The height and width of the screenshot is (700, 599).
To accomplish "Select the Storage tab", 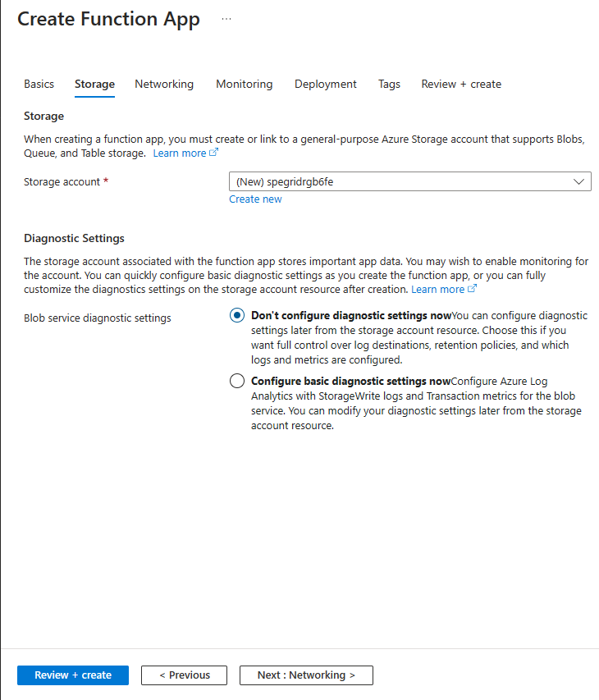I will point(94,84).
